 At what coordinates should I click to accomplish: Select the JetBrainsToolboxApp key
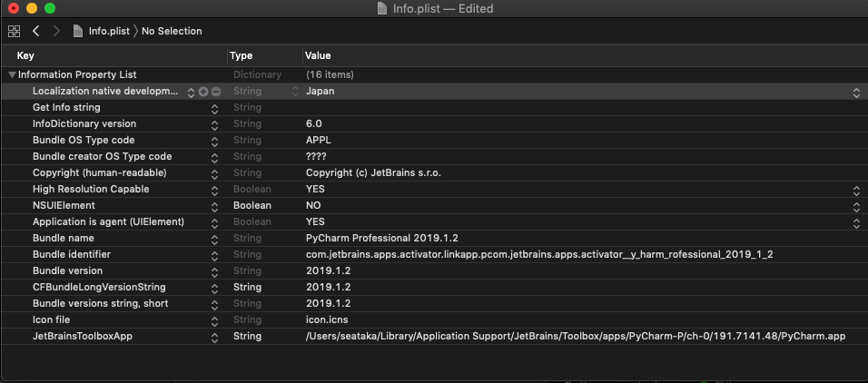[83, 336]
